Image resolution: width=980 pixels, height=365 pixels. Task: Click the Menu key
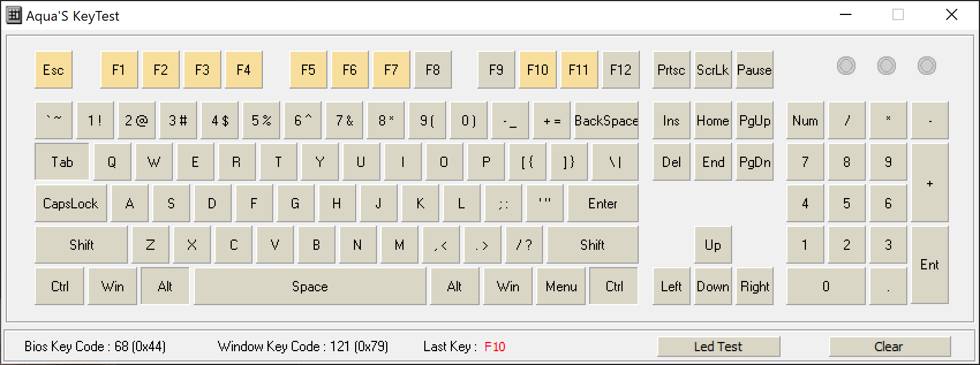(561, 286)
